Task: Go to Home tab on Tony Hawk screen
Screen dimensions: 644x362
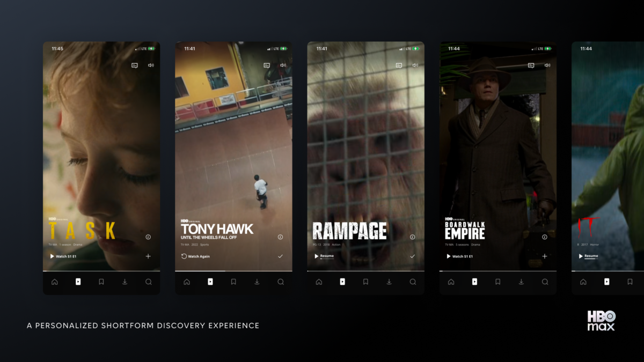Action: pyautogui.click(x=186, y=282)
